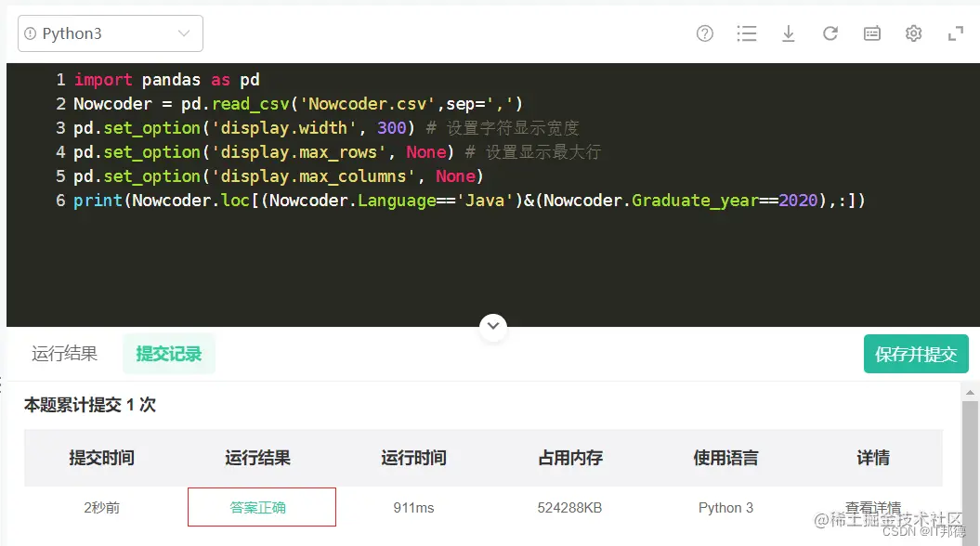Click code line 2 with read_csv
This screenshot has width=980, height=546.
pos(297,104)
